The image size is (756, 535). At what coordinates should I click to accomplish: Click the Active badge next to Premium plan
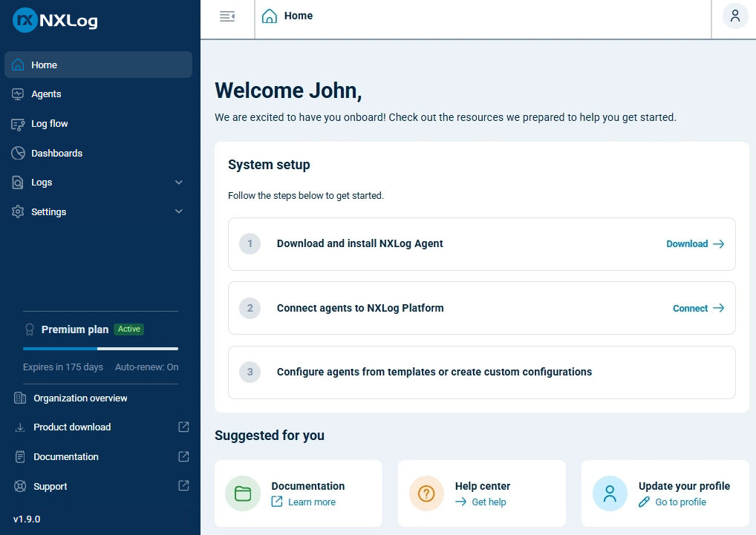[x=128, y=329]
